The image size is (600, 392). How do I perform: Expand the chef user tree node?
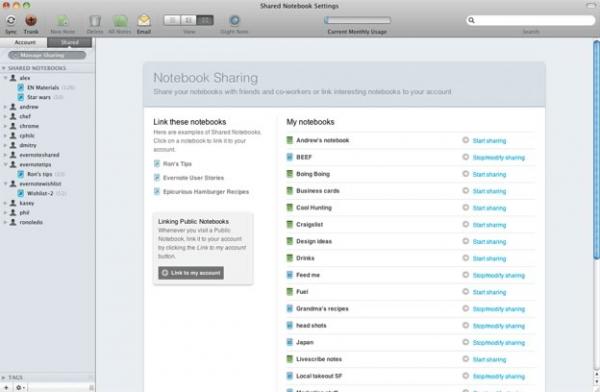5,116
